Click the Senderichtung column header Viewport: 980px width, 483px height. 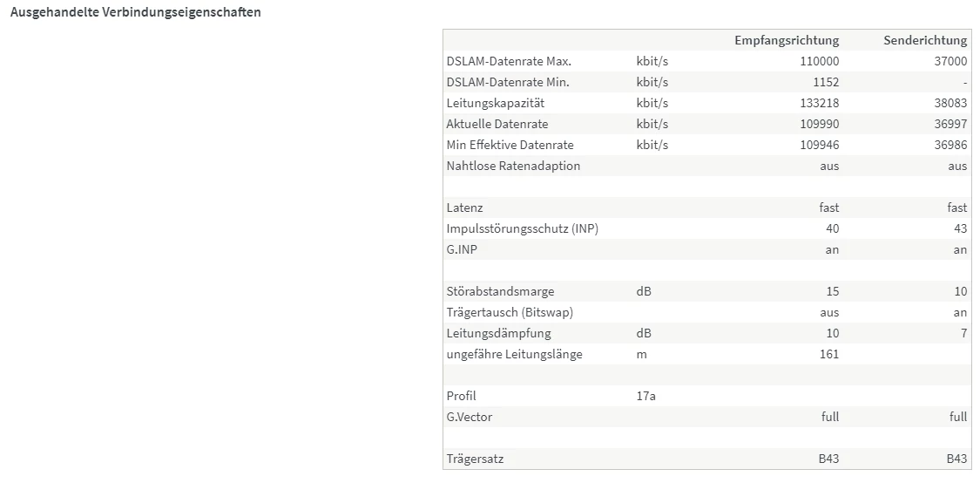(x=925, y=40)
